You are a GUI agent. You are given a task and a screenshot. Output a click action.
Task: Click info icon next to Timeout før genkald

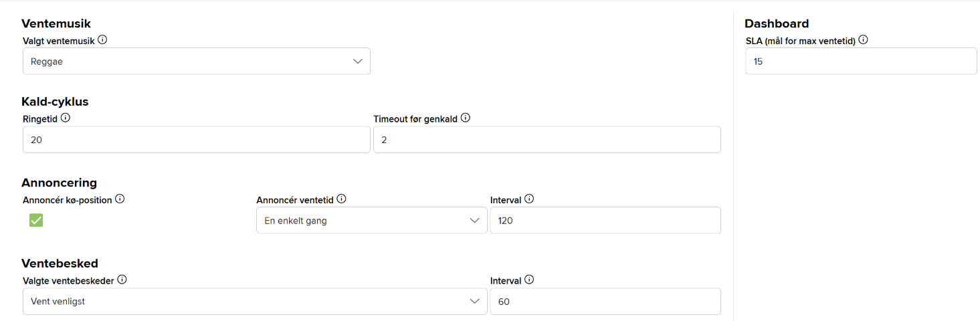click(x=466, y=118)
